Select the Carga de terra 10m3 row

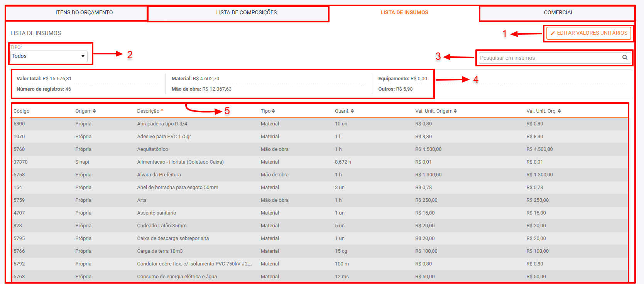coord(160,251)
